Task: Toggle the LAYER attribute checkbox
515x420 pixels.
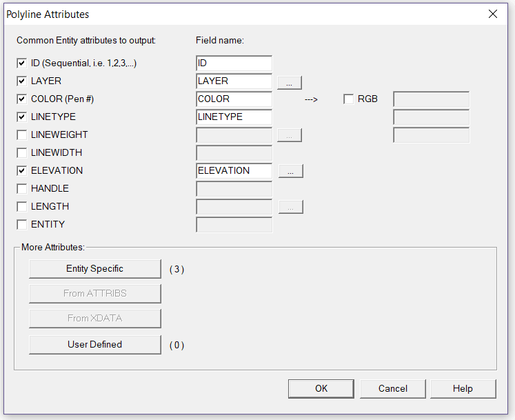Action: pyautogui.click(x=21, y=81)
